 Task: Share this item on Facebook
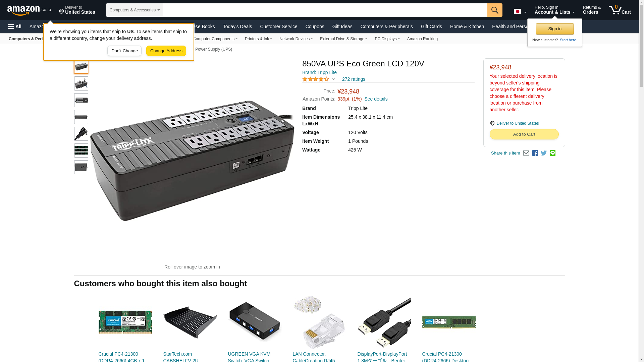click(535, 153)
